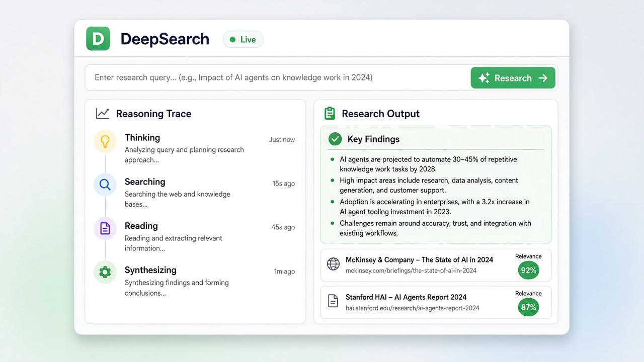The width and height of the screenshot is (644, 362).
Task: Click the 92% relevance badge
Action: 528,270
